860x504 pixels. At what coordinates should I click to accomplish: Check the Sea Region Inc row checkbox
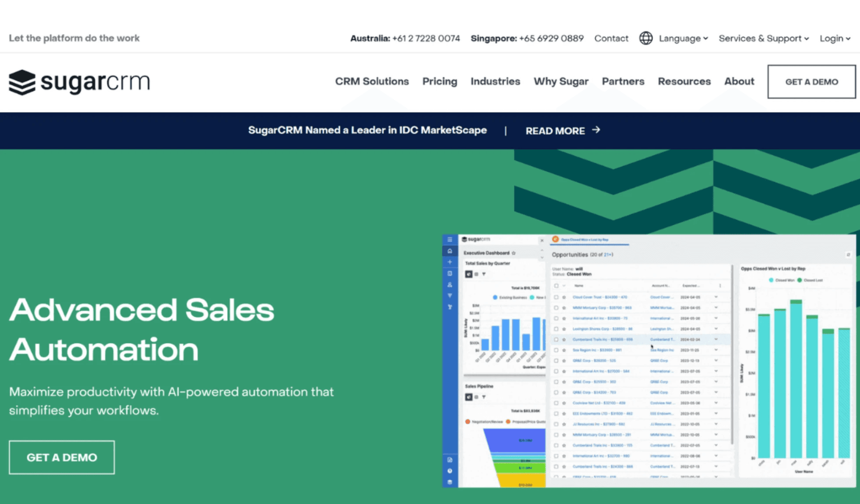[556, 350]
